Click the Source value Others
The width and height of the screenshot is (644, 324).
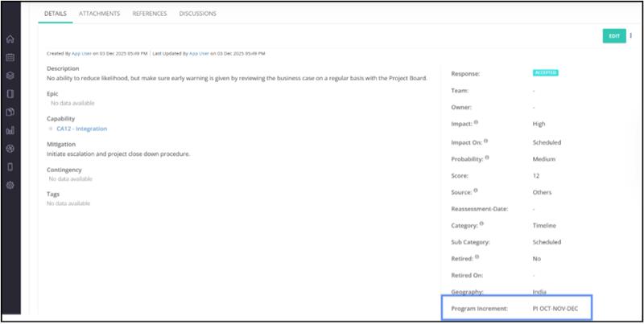[542, 192]
